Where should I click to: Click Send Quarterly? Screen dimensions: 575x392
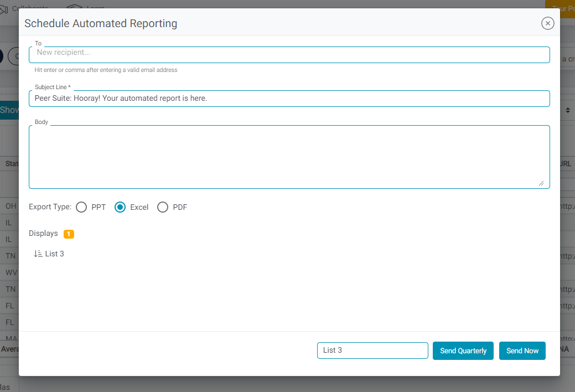pyautogui.click(x=463, y=350)
